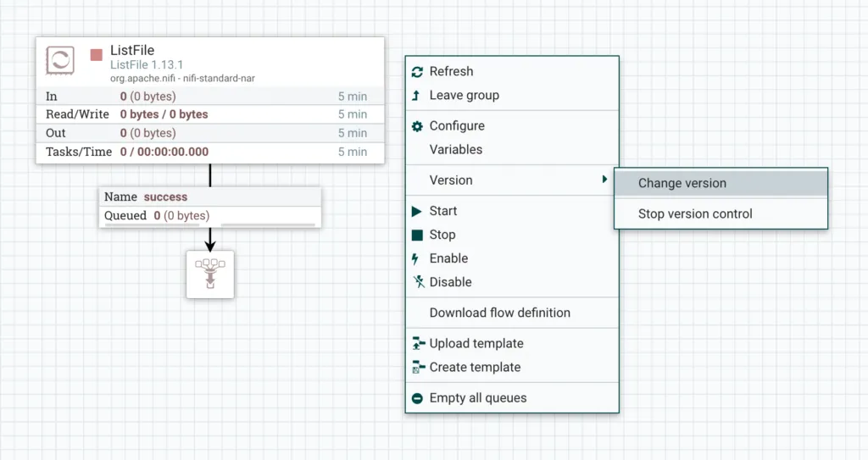Click the Refresh icon in context menu

[416, 72]
